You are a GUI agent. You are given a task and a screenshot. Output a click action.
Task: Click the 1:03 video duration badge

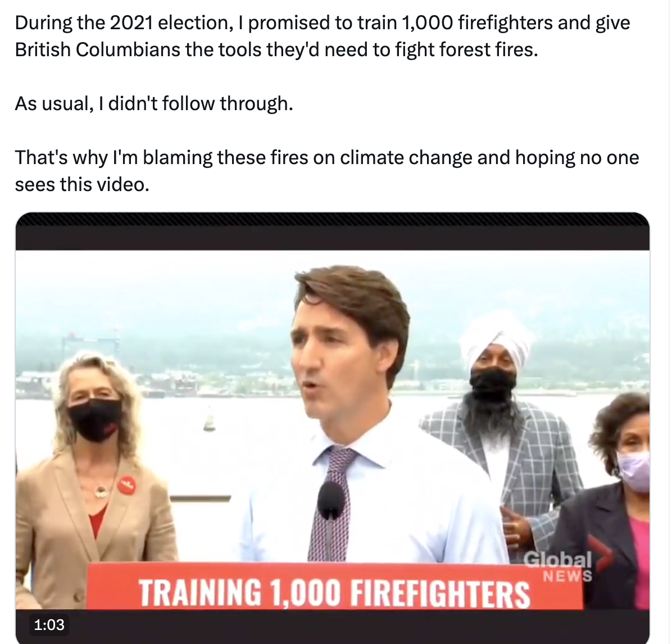pos(49,625)
